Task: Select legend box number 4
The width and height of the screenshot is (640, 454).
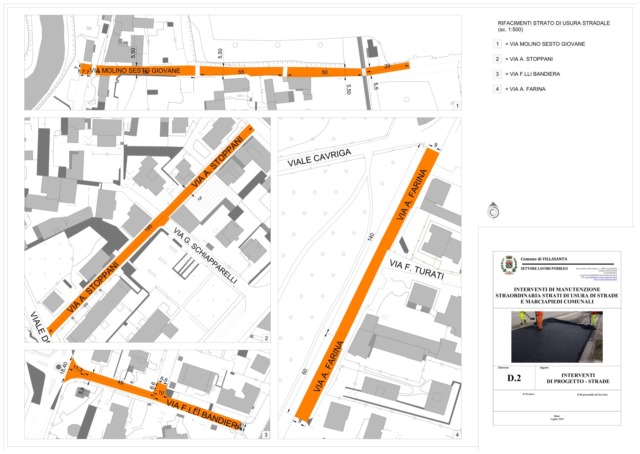Action: (x=498, y=90)
